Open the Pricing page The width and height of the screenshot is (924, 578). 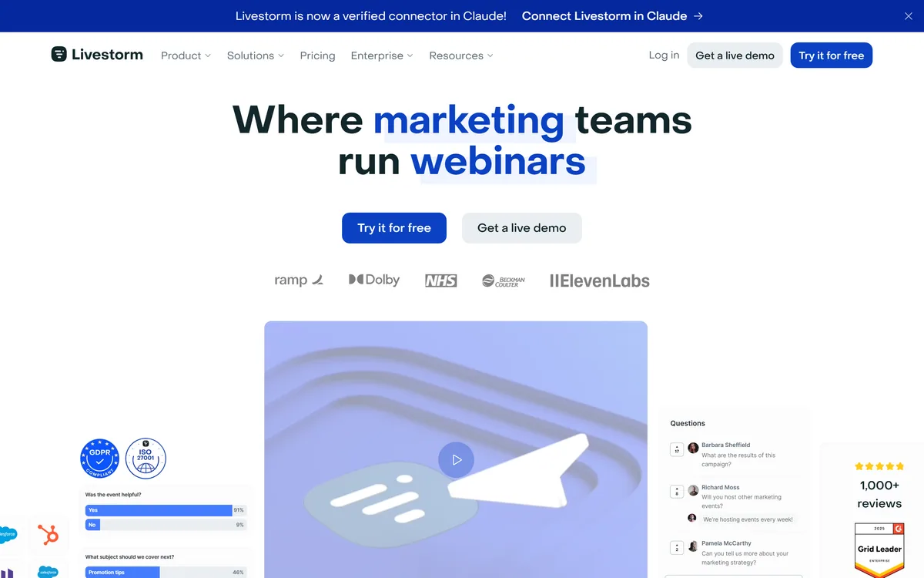[x=317, y=55]
